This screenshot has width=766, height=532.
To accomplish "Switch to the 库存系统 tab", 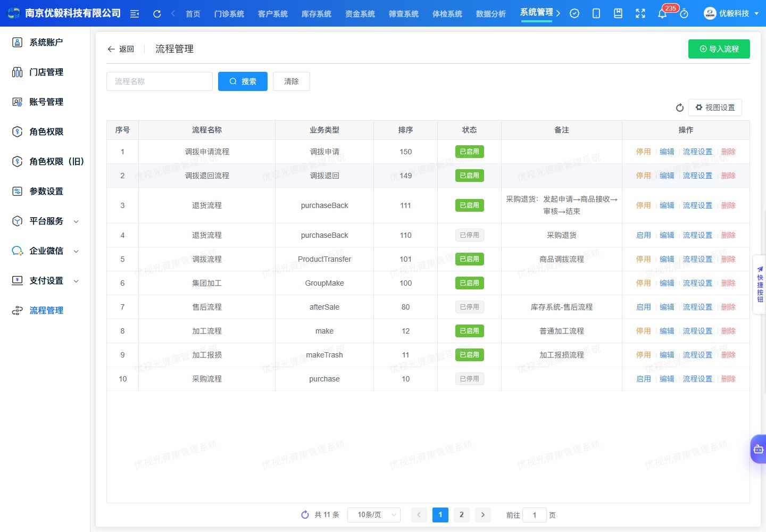I will click(317, 14).
